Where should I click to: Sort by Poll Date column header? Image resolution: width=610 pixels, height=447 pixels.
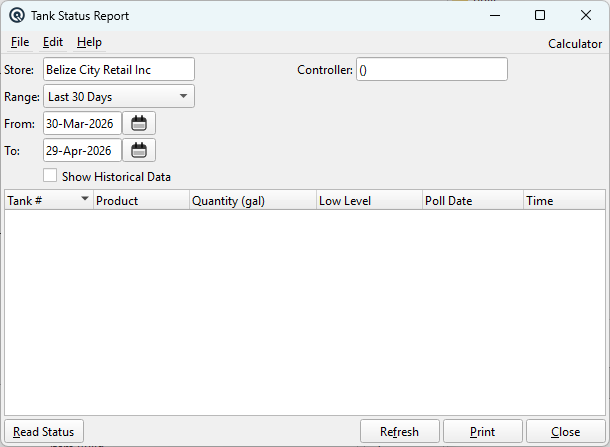(x=473, y=200)
